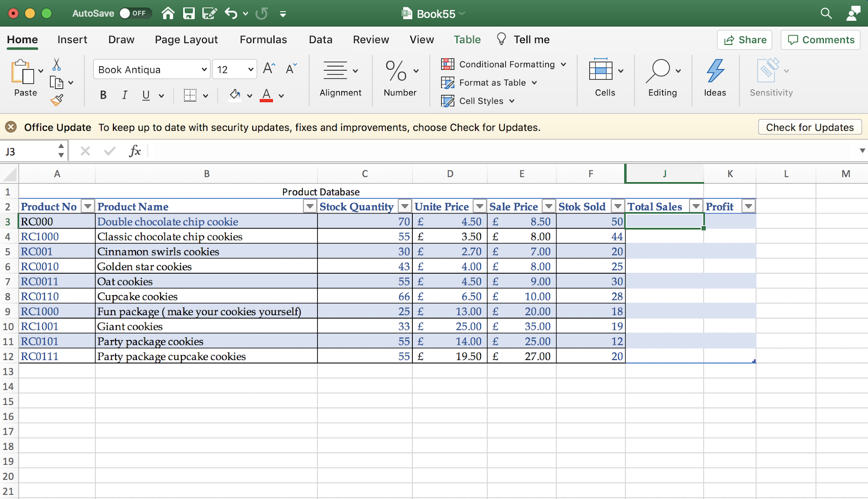The image size is (868, 499).
Task: Open the Page Layout tab
Action: pos(186,39)
